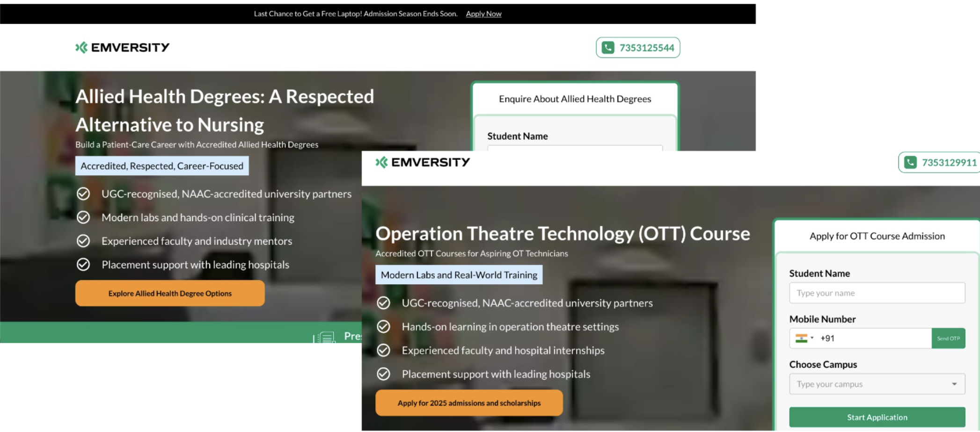Viewport: 980px width, 432px height.
Task: Open the Choose Campus dropdown
Action: pos(876,384)
